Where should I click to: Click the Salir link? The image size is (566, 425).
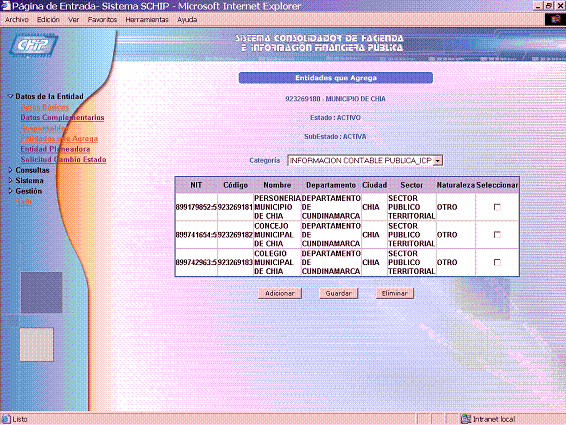24,201
